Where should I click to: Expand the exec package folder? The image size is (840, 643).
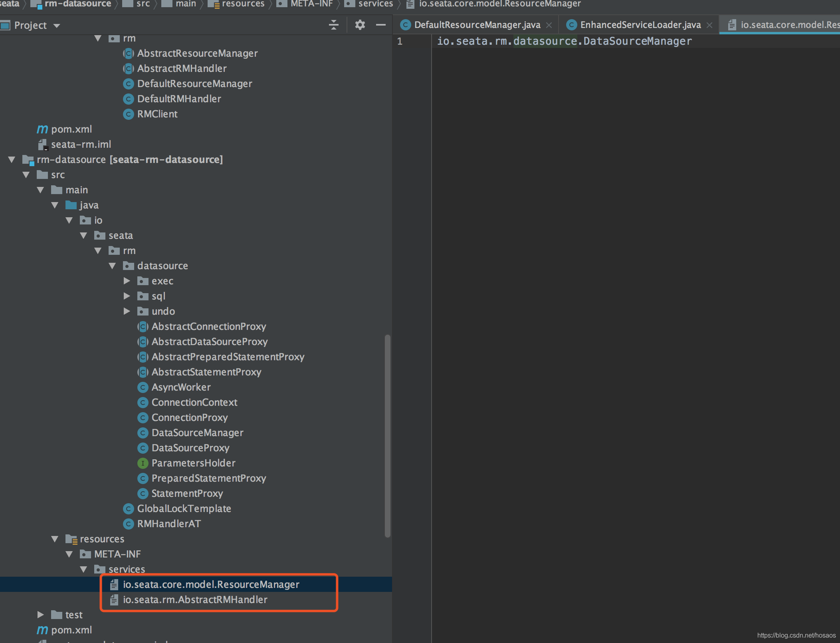click(x=127, y=281)
